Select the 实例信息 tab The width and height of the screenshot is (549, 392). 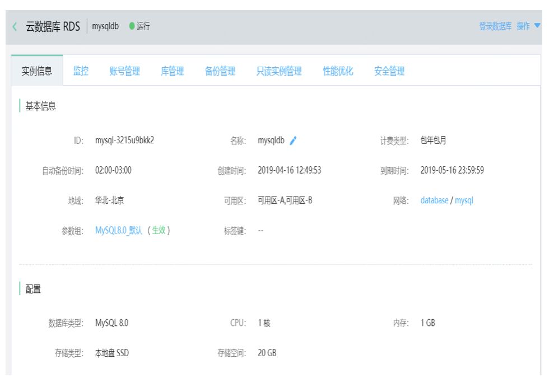tap(37, 71)
